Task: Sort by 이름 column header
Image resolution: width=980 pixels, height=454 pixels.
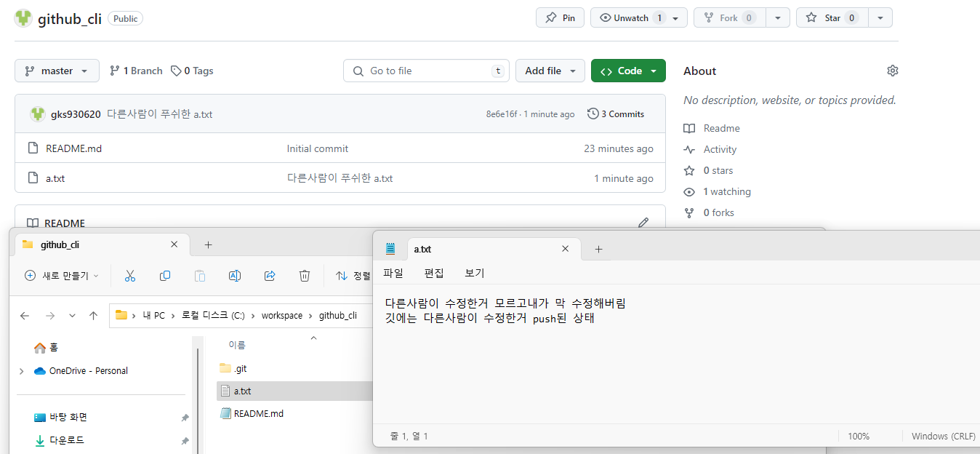Action: point(237,345)
